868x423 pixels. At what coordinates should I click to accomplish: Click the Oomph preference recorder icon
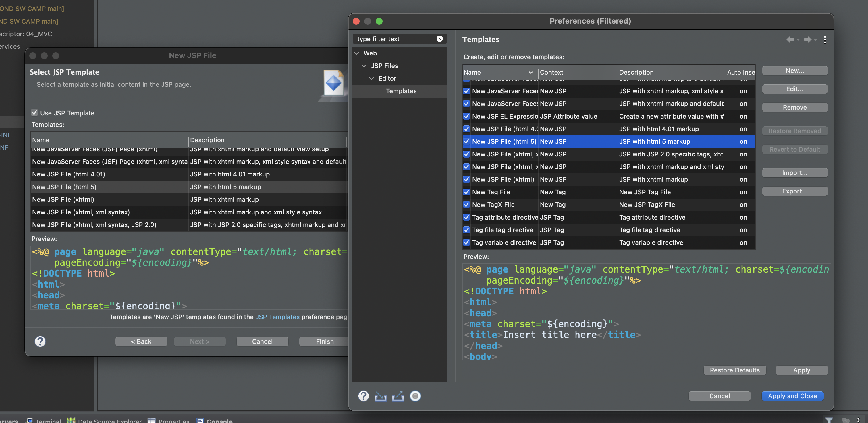tap(415, 396)
